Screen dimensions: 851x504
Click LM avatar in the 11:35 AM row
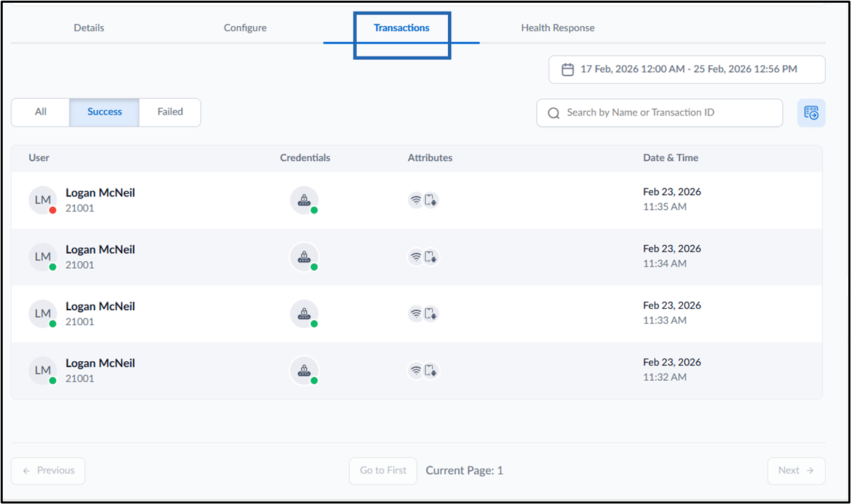43,200
